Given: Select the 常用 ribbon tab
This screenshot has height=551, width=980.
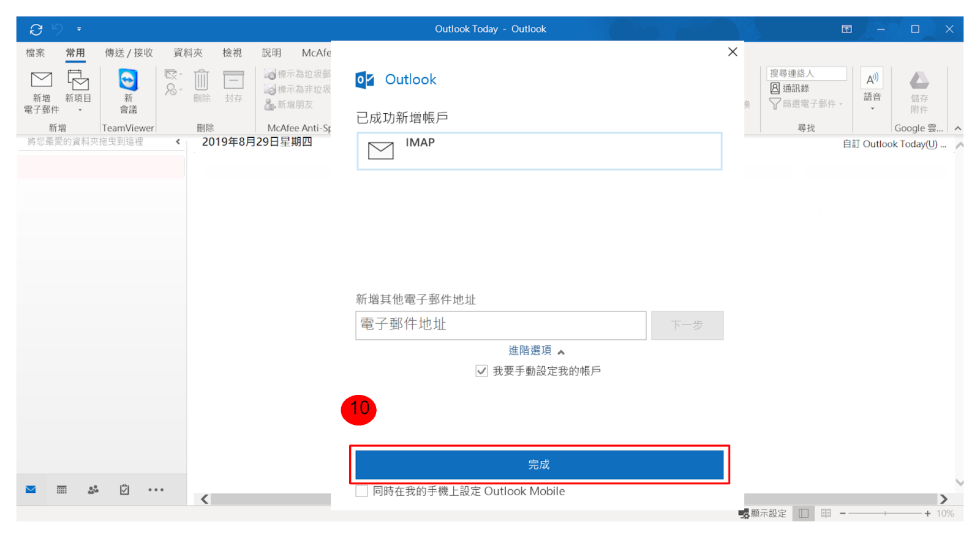Looking at the screenshot, I should 75,53.
